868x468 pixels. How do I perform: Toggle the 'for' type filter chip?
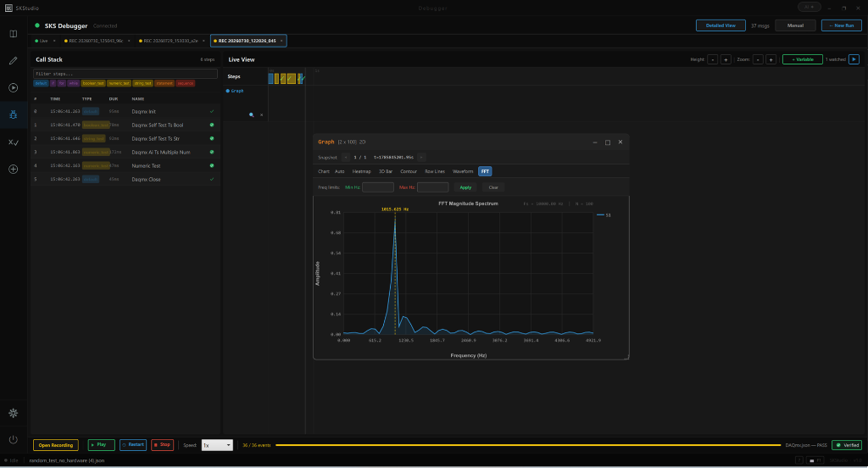point(61,84)
